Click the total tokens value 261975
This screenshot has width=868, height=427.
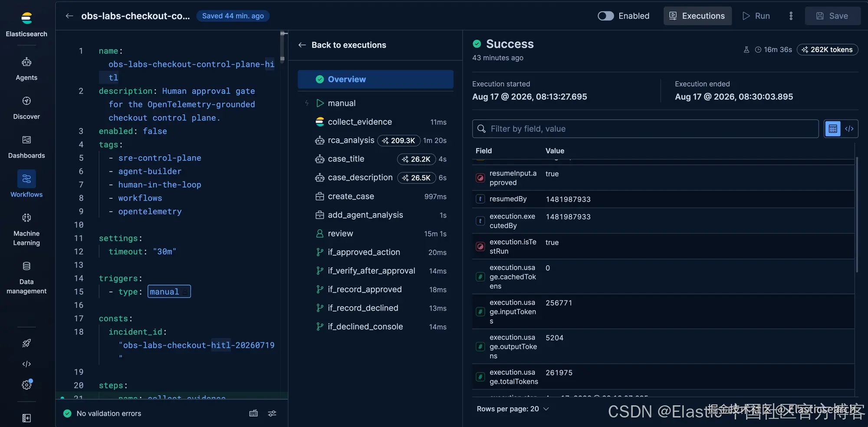(x=559, y=373)
